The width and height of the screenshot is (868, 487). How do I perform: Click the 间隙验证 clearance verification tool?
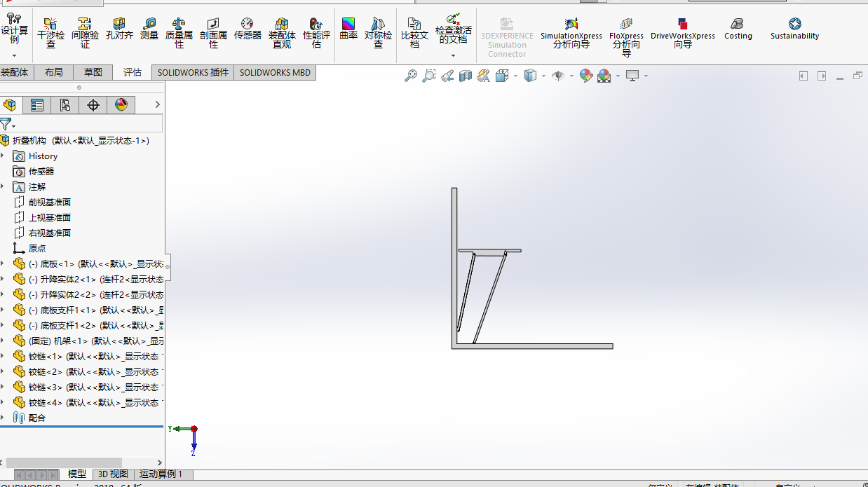(85, 33)
